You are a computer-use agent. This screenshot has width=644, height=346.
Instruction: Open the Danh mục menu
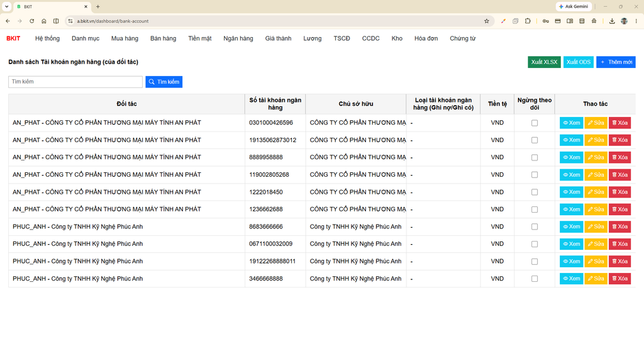pyautogui.click(x=86, y=38)
